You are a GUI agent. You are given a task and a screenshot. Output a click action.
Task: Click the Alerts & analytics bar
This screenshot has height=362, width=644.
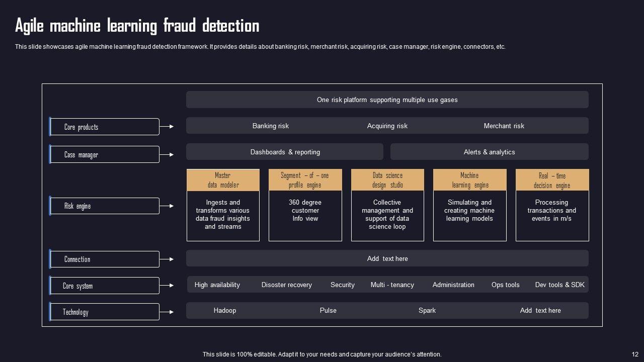tap(489, 152)
